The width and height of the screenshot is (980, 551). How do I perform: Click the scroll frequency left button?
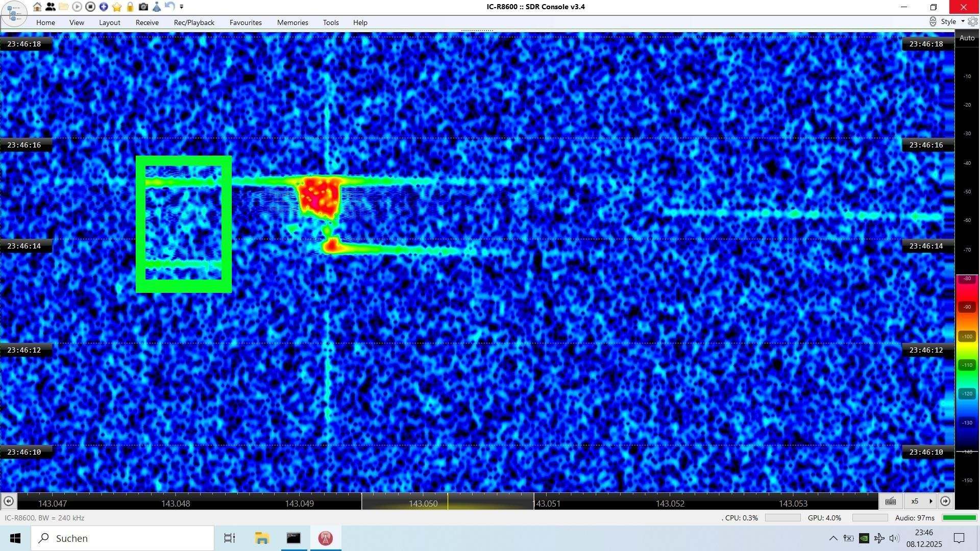click(9, 501)
